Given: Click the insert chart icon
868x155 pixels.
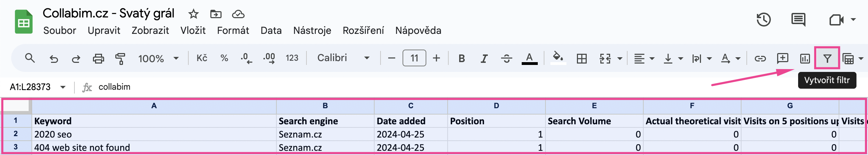Looking at the screenshot, I should (x=805, y=58).
